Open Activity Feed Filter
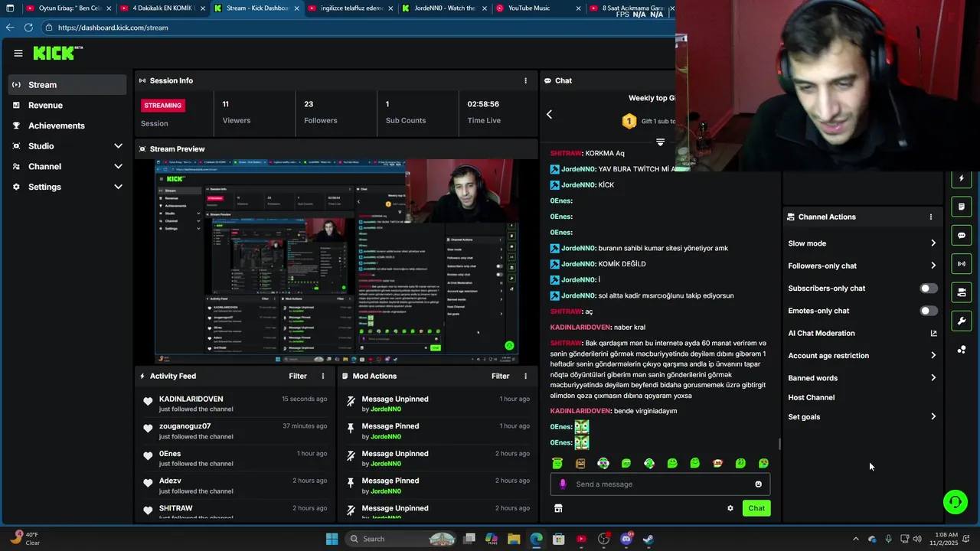Viewport: 980px width, 551px height. click(x=298, y=376)
